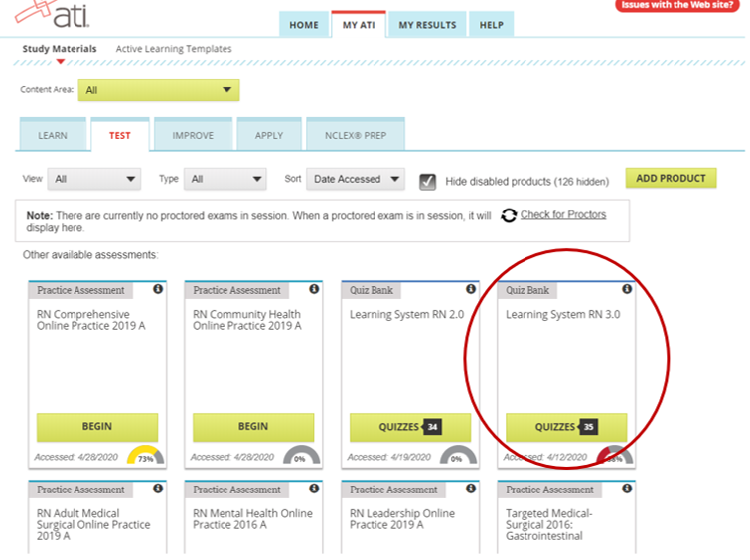The image size is (750, 560).
Task: Open info icon for RN Comprehensive Online Practice
Action: (158, 289)
